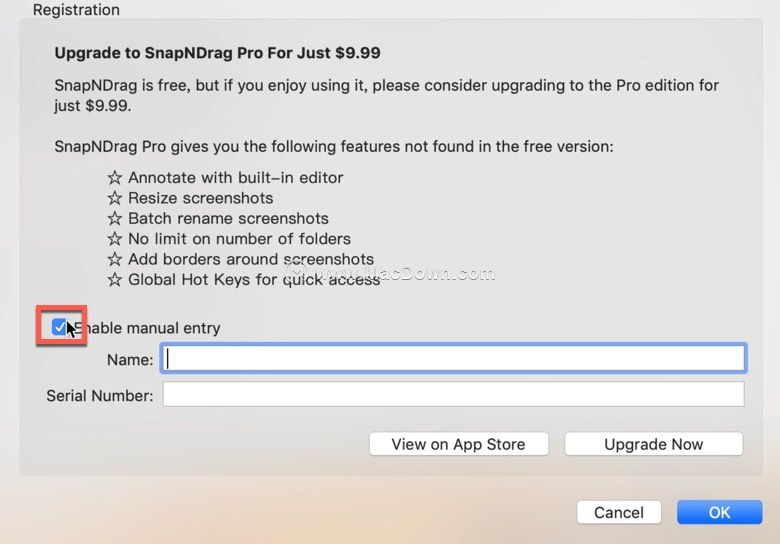Click the star beside Batch rename screenshots
This screenshot has height=544, width=780.
[115, 218]
